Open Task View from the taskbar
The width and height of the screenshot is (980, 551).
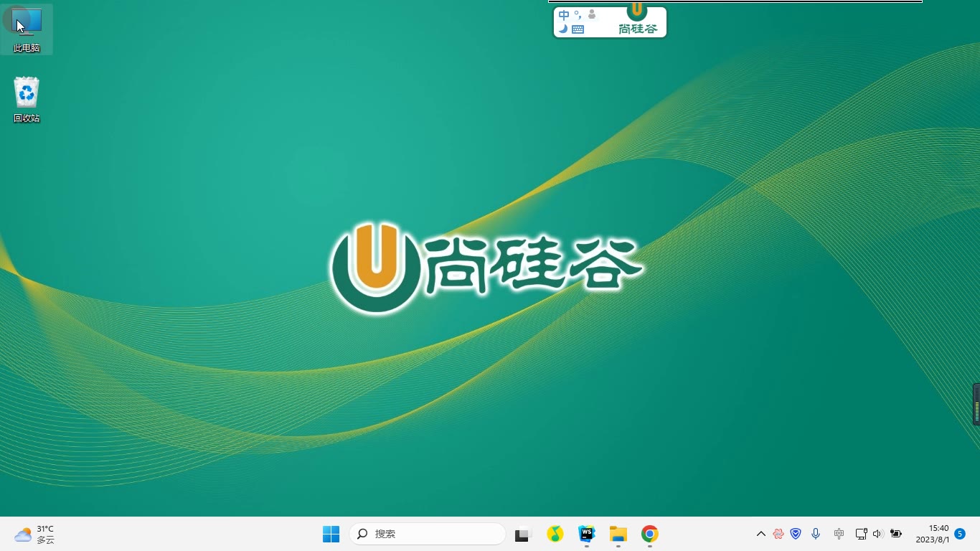[x=522, y=534]
